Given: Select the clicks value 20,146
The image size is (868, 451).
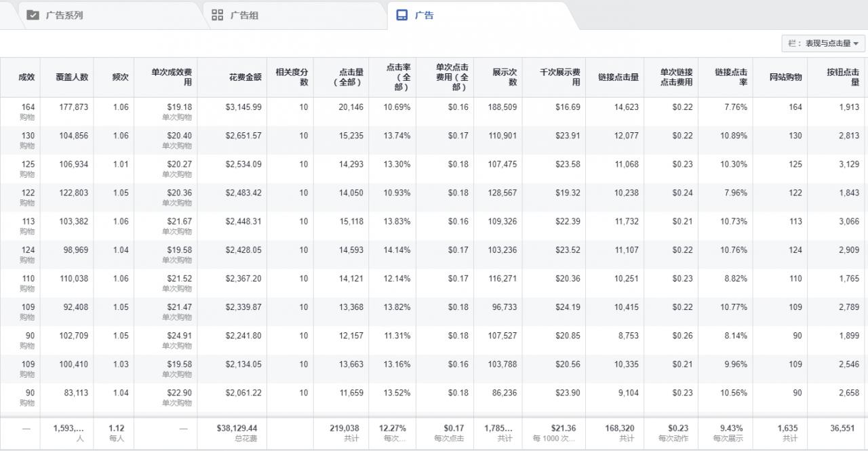Looking at the screenshot, I should click(x=351, y=107).
